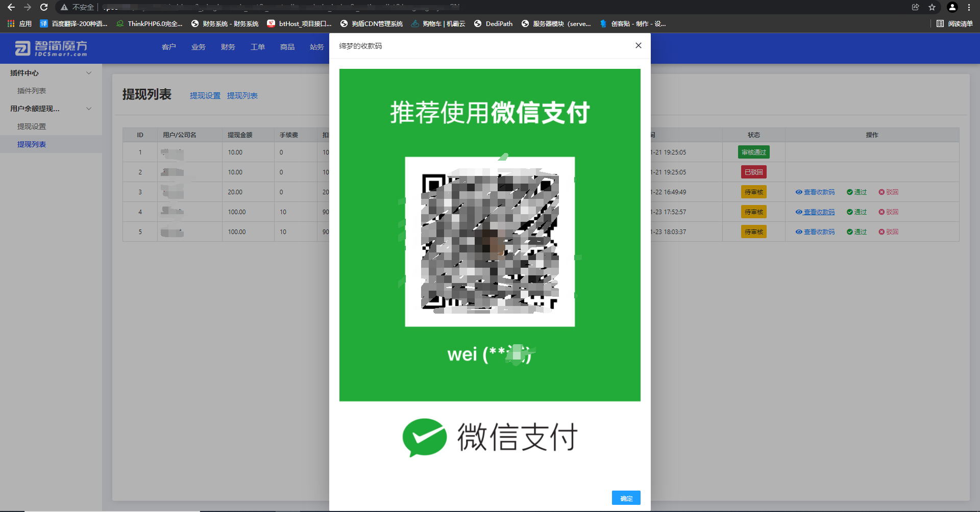This screenshot has height=512, width=980.
Task: View 查看收款码 for 17:52:57 row
Action: 815,212
